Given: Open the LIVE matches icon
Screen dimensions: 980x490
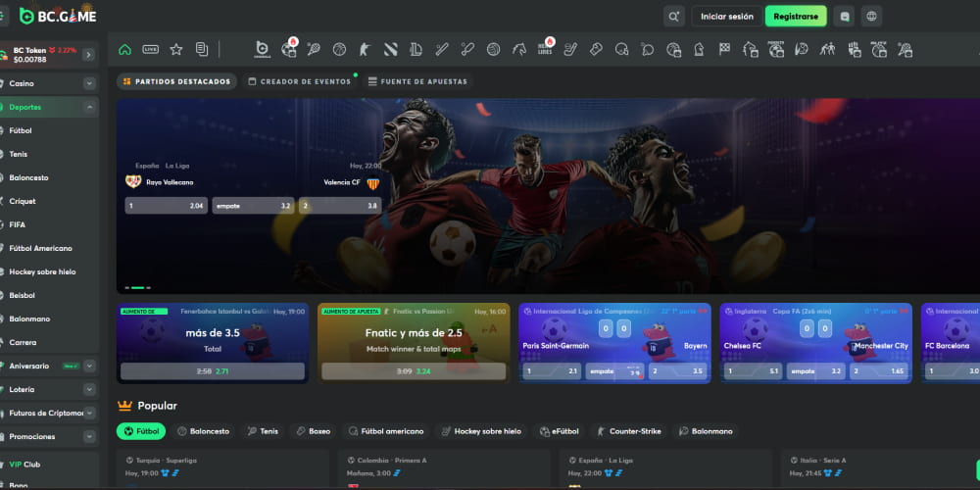Looking at the screenshot, I should [150, 49].
